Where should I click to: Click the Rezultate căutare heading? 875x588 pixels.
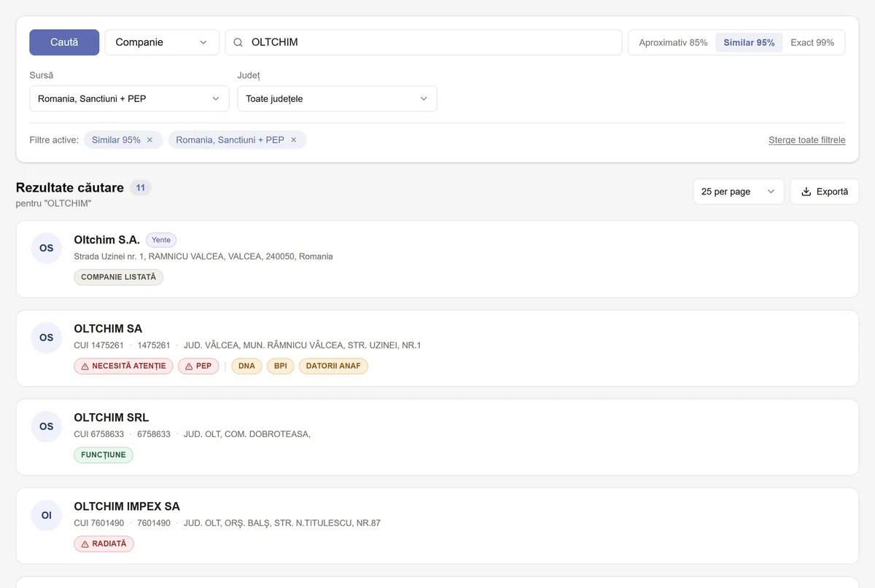pos(70,188)
